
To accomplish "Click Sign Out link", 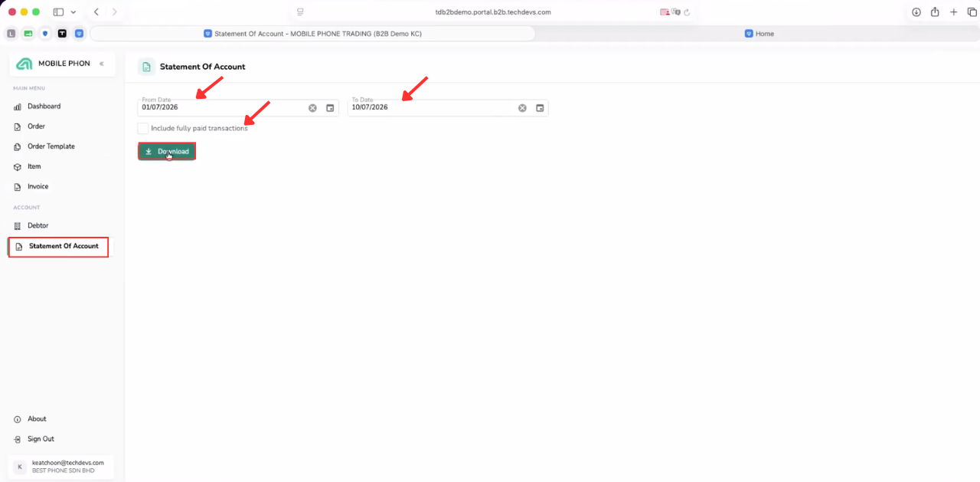I will pos(41,439).
